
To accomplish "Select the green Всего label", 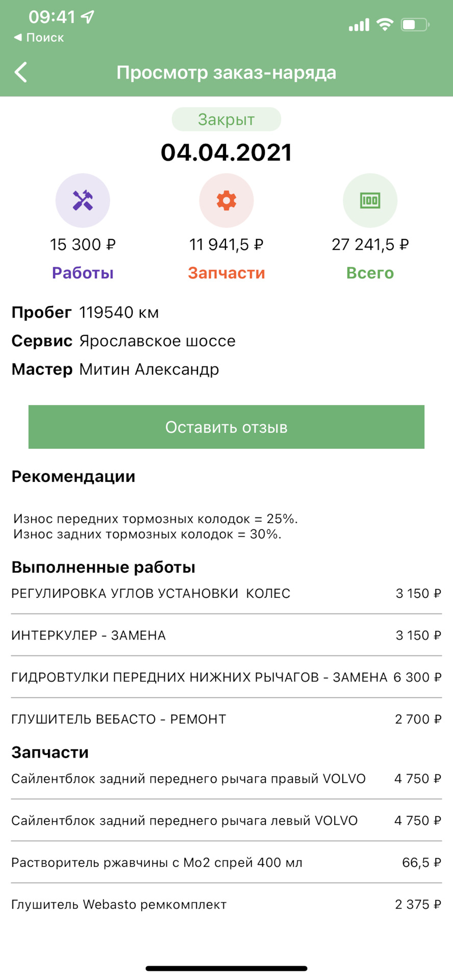I will [370, 273].
